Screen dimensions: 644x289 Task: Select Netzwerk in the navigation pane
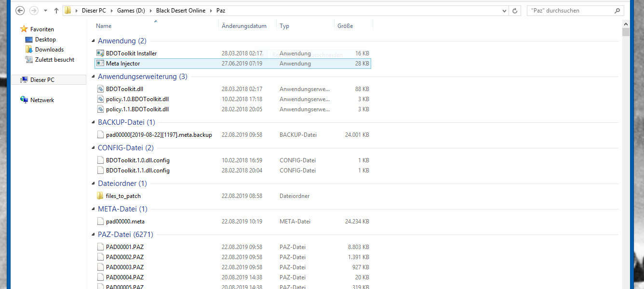pyautogui.click(x=42, y=100)
